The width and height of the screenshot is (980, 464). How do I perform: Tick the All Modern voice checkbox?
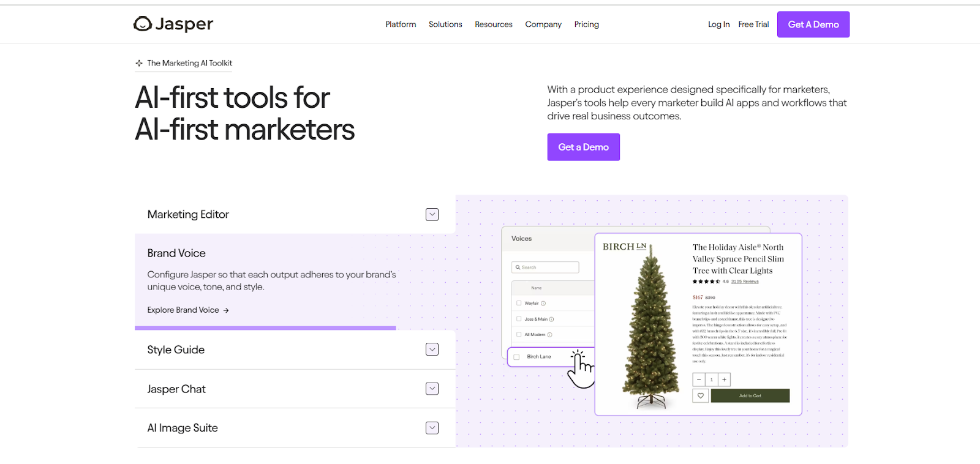coord(519,335)
